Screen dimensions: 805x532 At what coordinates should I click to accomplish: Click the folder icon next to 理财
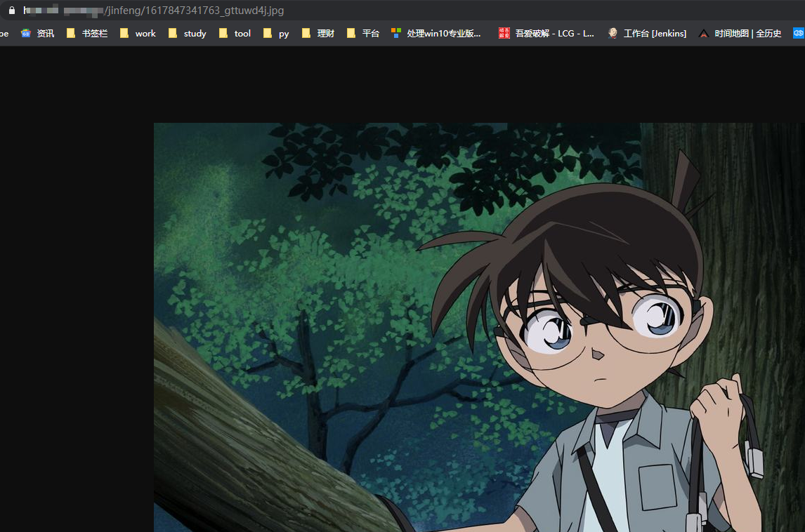[307, 33]
